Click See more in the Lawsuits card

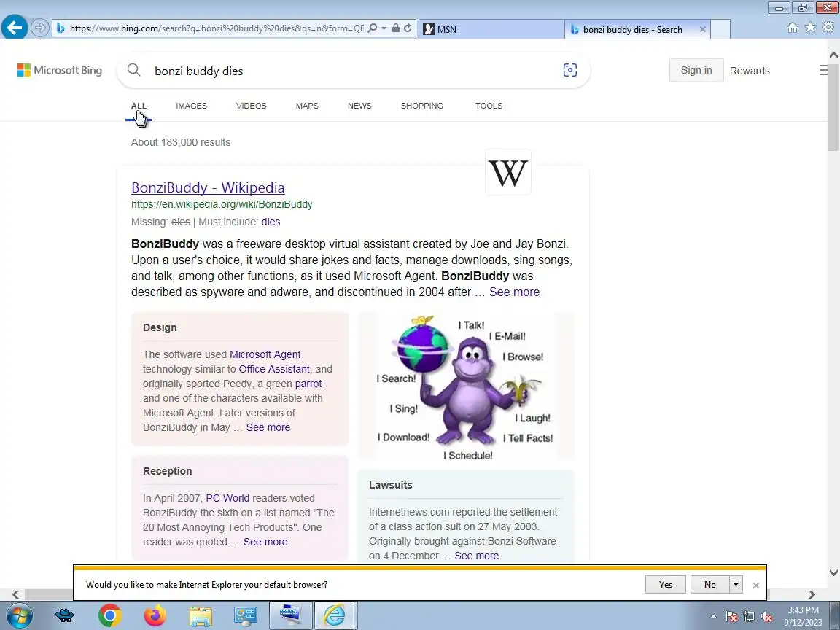coord(476,556)
